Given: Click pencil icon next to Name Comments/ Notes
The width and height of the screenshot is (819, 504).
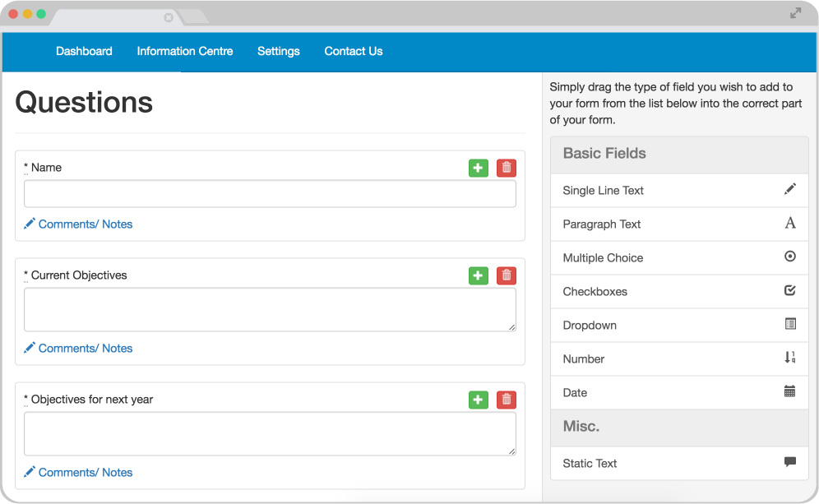Looking at the screenshot, I should pos(30,224).
